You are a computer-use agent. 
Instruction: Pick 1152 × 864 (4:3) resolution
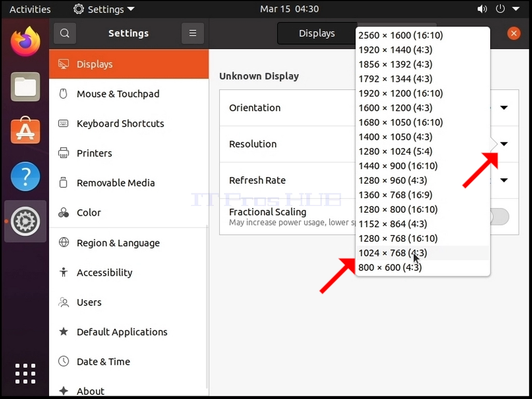coord(423,224)
